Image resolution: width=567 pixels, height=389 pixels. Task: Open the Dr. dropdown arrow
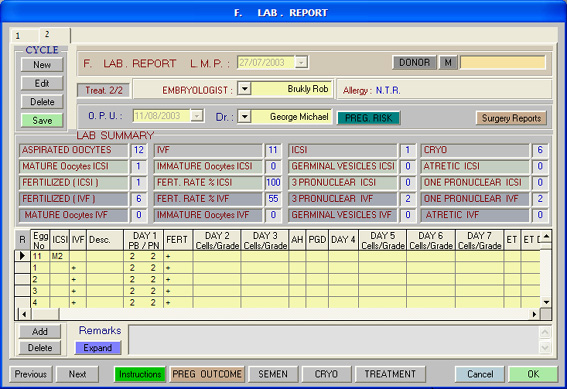tap(244, 117)
